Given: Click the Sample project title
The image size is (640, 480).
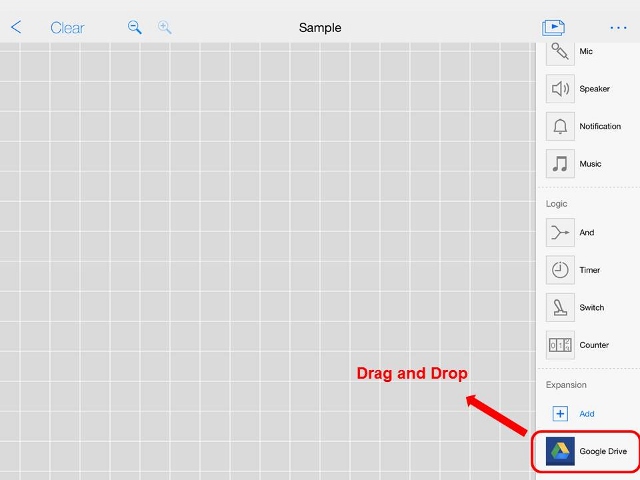Looking at the screenshot, I should pos(320,28).
